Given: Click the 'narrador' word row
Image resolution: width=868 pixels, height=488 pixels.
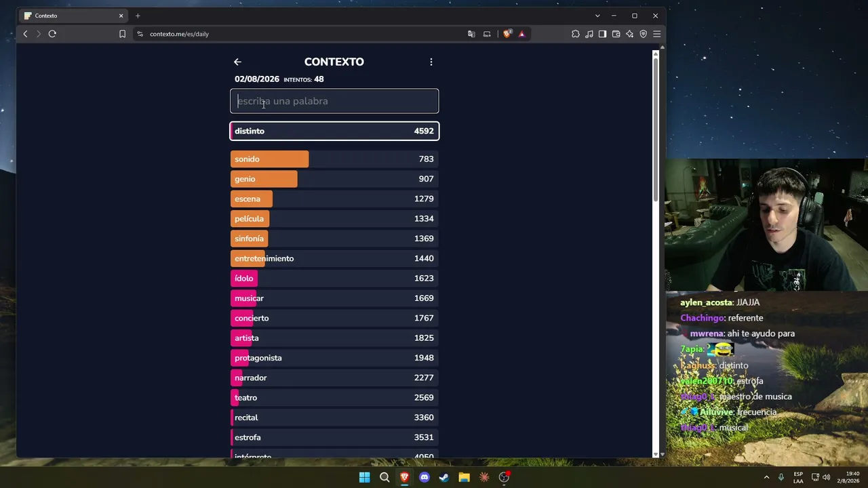Looking at the screenshot, I should point(334,378).
